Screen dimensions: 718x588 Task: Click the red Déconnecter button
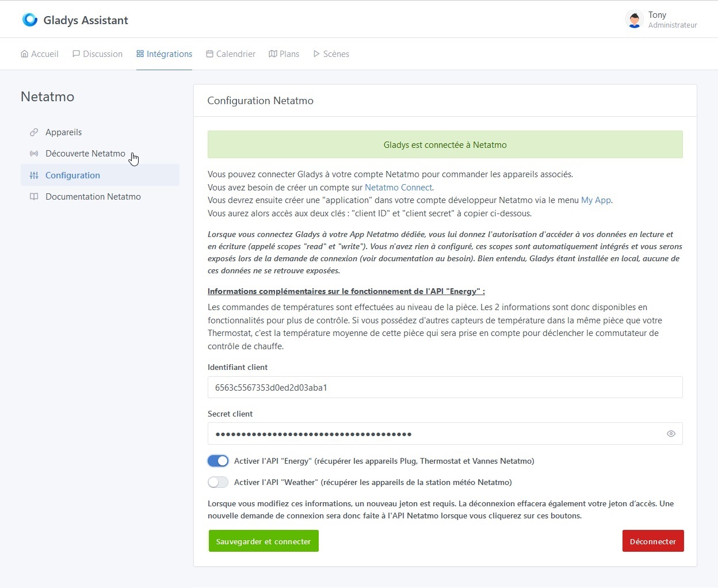[652, 541]
